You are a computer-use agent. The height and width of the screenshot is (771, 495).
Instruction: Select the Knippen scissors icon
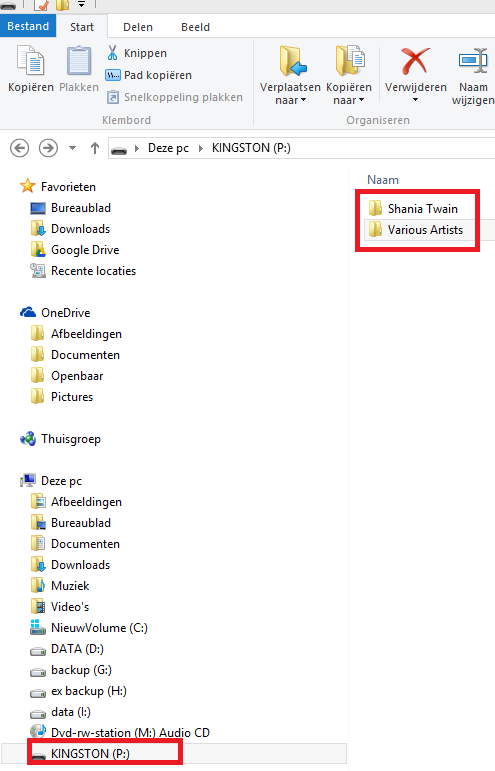[x=113, y=53]
